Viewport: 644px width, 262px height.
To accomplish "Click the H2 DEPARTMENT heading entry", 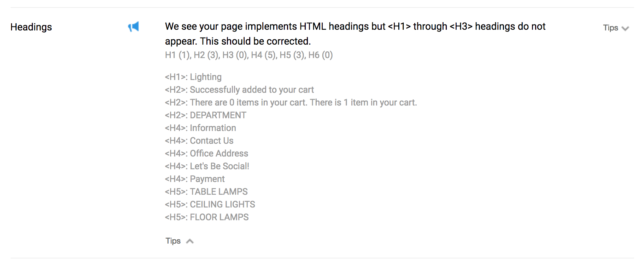I will coord(205,115).
